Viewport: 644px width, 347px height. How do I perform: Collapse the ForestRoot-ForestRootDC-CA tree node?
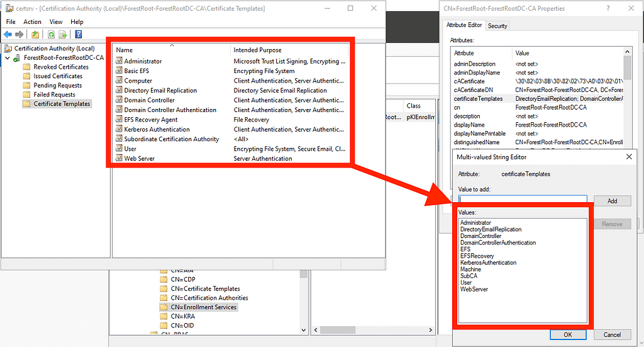(8, 57)
